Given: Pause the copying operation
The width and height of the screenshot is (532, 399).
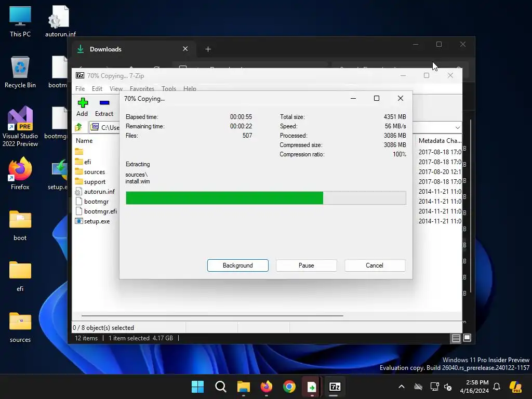Looking at the screenshot, I should (307, 265).
